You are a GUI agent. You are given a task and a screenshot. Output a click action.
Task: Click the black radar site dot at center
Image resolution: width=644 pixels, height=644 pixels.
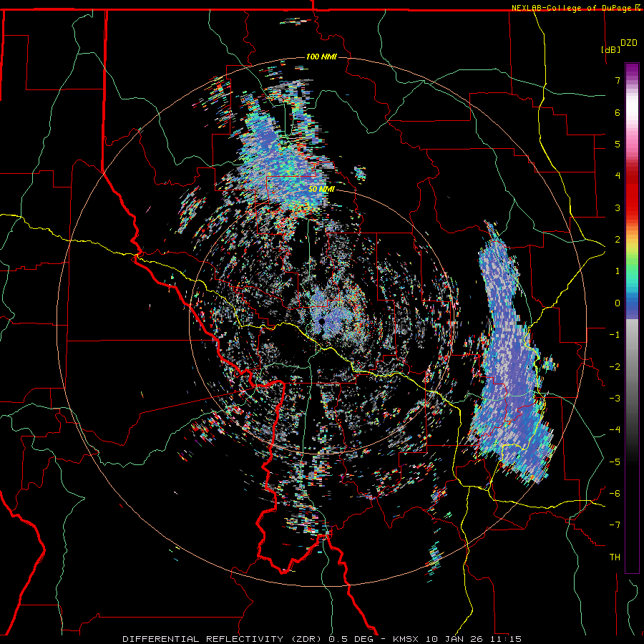[x=322, y=321]
